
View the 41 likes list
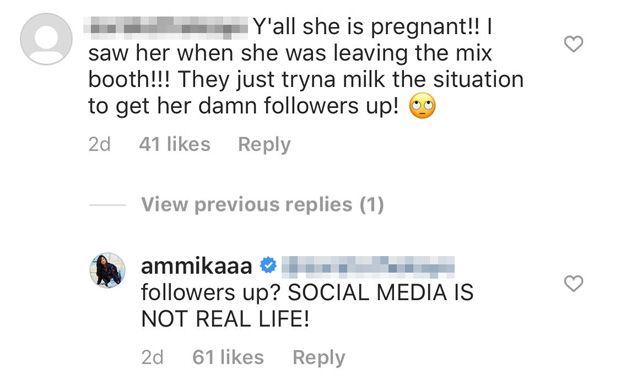[x=174, y=144]
